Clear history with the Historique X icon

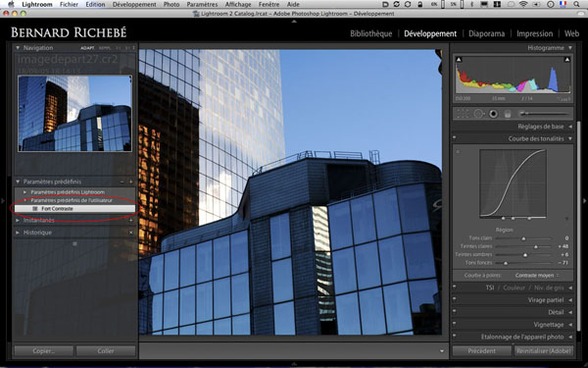tap(131, 233)
